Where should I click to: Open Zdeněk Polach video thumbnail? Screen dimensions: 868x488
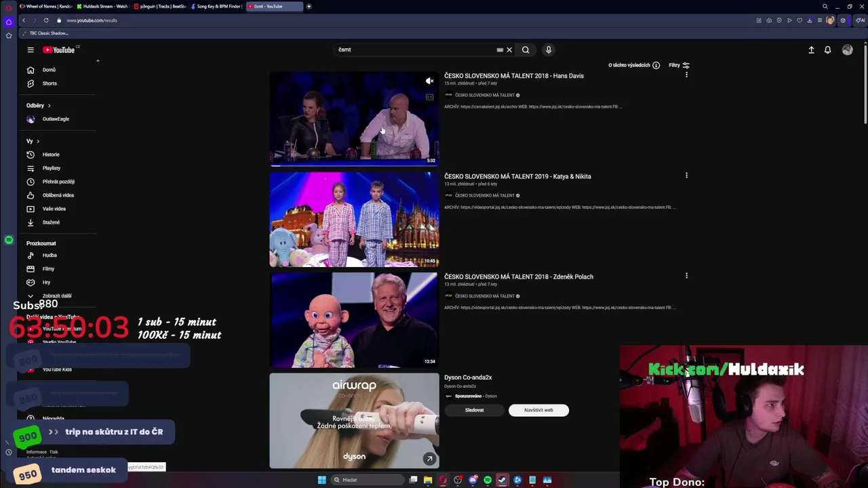[354, 320]
